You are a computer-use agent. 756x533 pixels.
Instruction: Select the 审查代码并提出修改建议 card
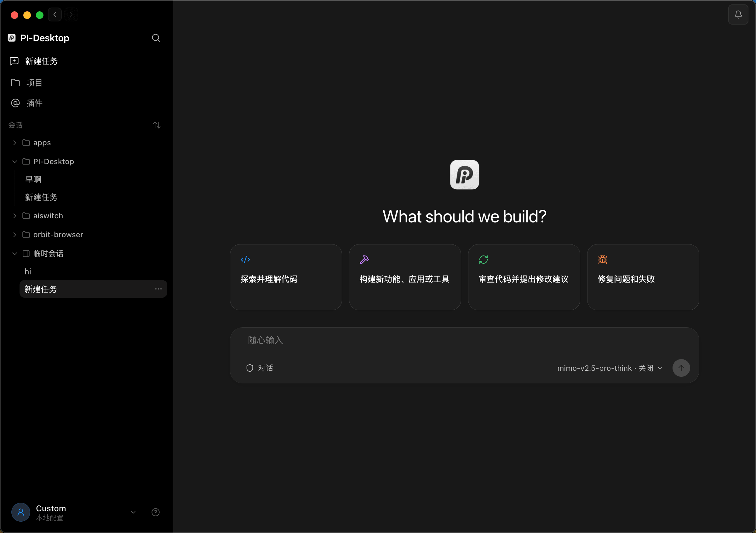tap(524, 277)
